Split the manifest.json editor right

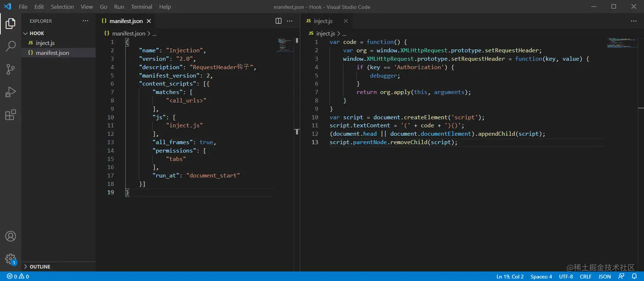[x=279, y=21]
